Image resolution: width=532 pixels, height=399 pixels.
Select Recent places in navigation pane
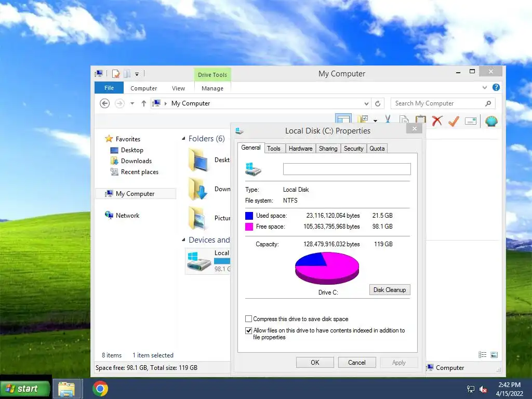(x=139, y=172)
